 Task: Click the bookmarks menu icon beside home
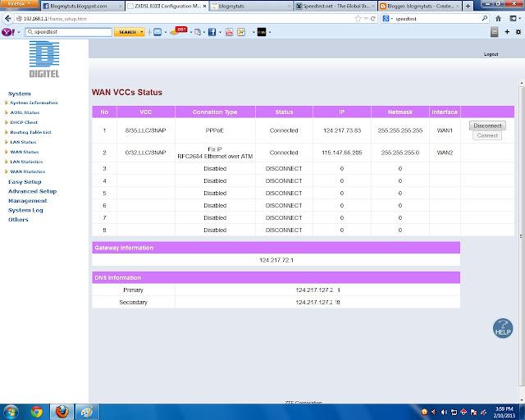513,19
